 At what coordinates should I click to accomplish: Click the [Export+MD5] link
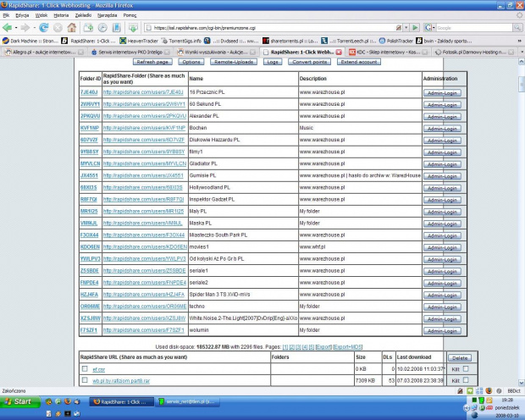347,347
